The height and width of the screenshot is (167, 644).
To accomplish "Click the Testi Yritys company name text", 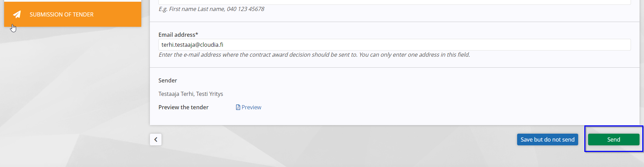I will (210, 94).
